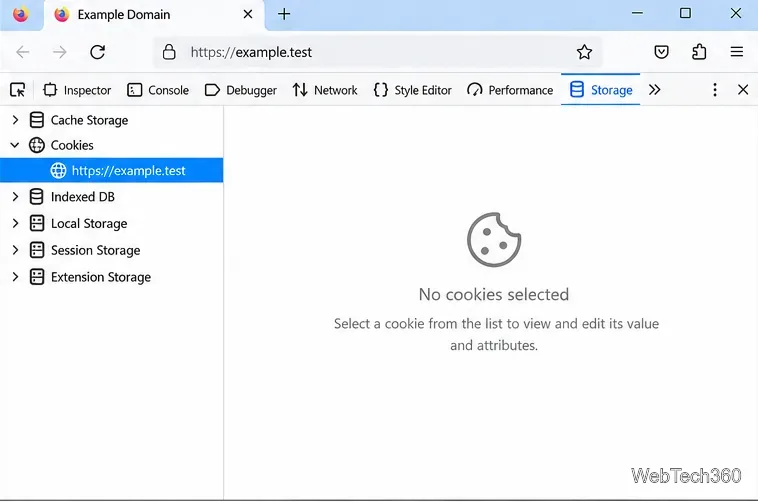
Task: Close the DevTools panel
Action: [743, 90]
